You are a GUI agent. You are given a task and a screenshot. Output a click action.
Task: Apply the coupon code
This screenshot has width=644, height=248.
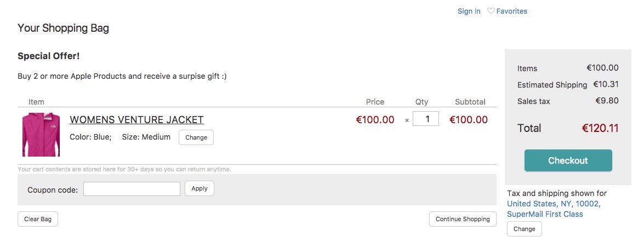click(199, 188)
